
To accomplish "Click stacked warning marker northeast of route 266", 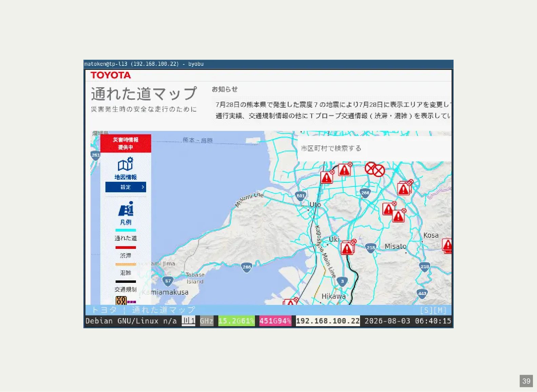I will (404, 188).
